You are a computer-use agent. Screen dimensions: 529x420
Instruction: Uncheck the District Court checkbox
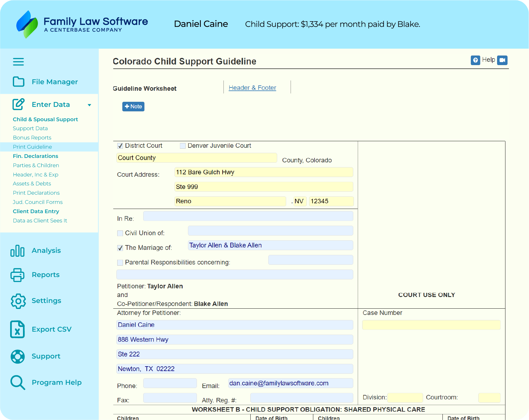tap(120, 146)
